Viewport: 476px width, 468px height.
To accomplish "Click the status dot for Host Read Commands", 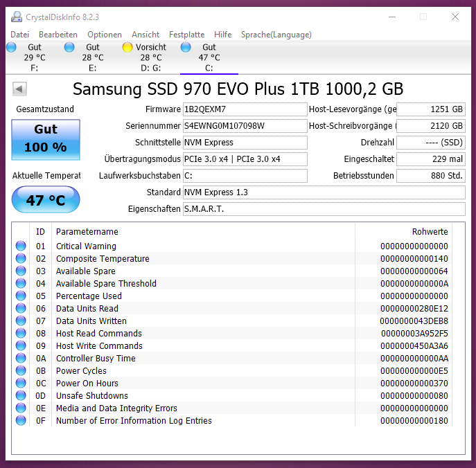I will (21, 333).
